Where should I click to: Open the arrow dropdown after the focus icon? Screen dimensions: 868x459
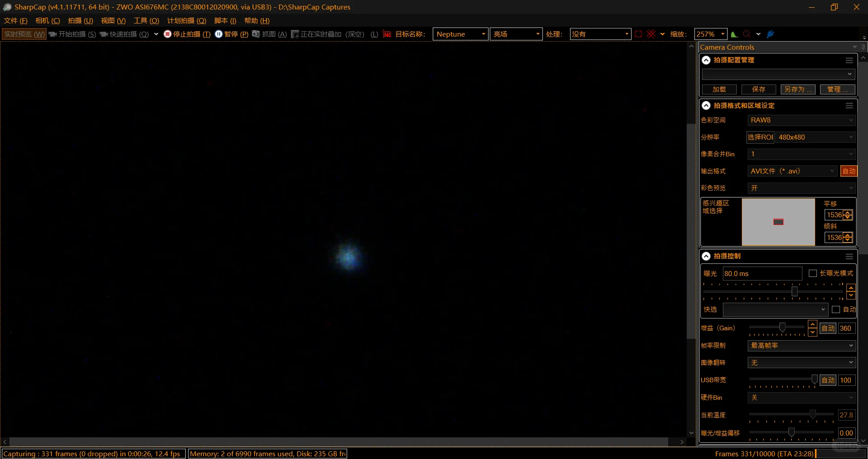click(x=758, y=34)
